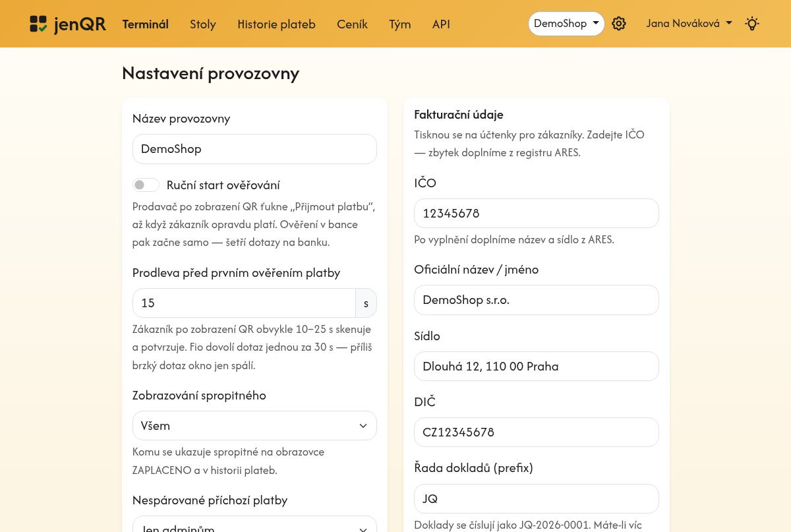
Task: Click the Sídlo address field
Action: [537, 367]
